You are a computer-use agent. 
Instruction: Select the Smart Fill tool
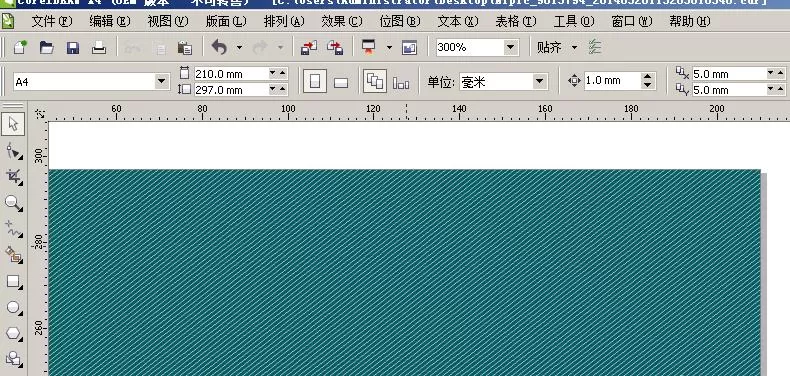[14, 255]
